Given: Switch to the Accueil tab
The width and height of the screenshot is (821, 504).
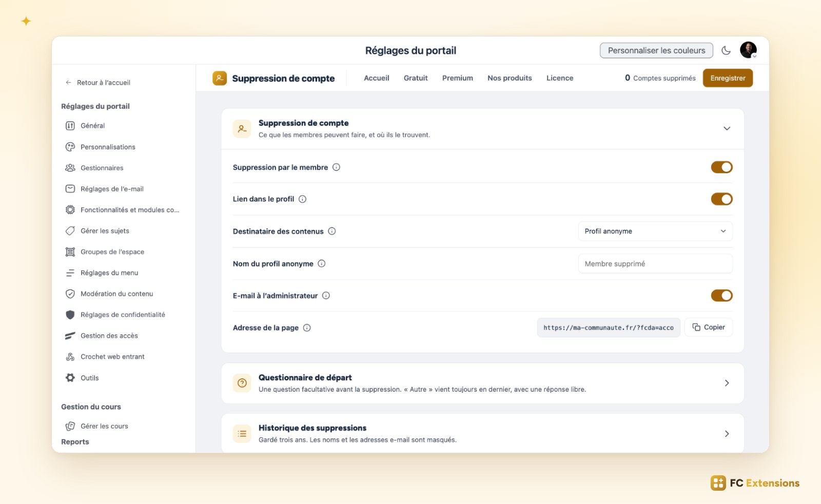Looking at the screenshot, I should click(377, 78).
